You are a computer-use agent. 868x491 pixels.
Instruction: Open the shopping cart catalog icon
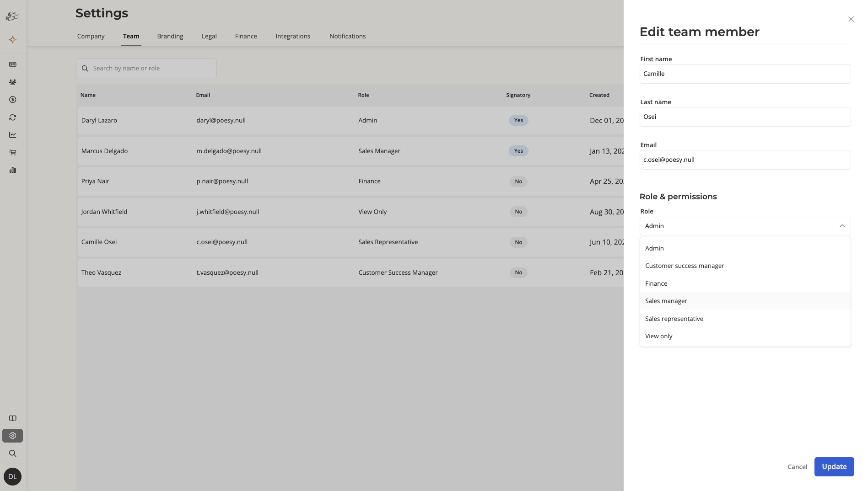[13, 152]
